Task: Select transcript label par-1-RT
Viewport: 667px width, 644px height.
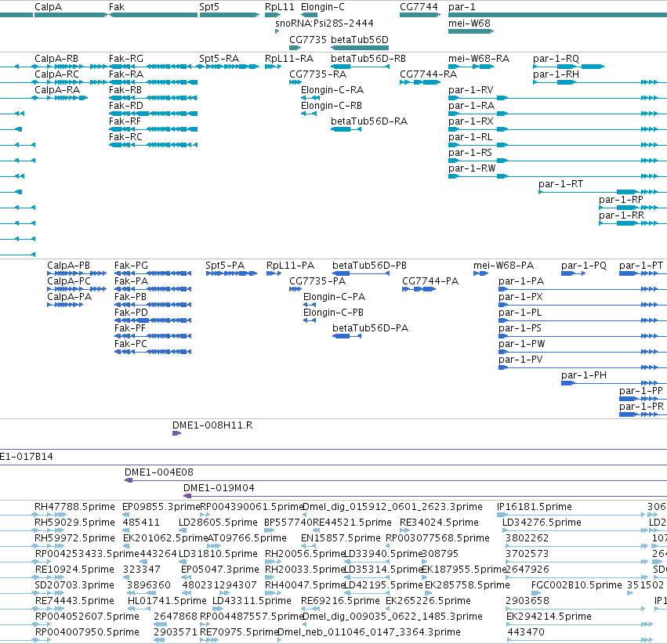Action: tap(560, 183)
